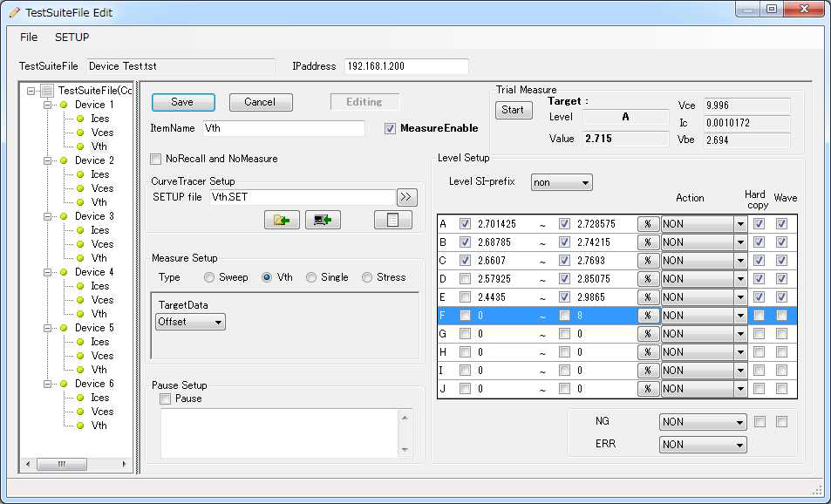
Task: Click the SETUP file text field
Action: [x=303, y=197]
